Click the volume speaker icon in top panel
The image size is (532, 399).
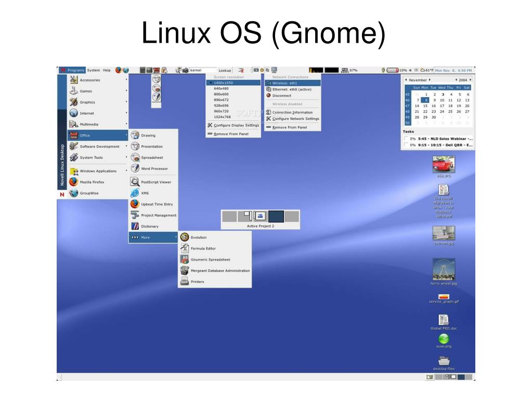[410, 70]
